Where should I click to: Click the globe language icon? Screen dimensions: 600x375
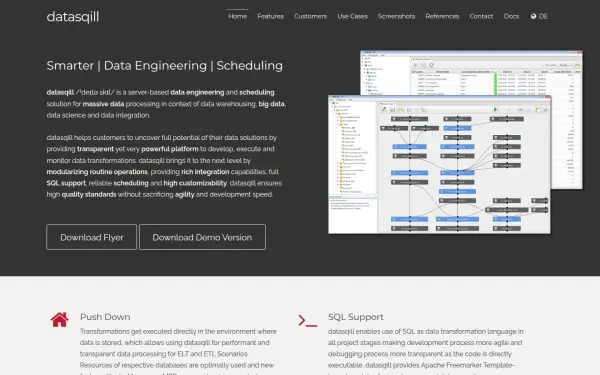(533, 16)
